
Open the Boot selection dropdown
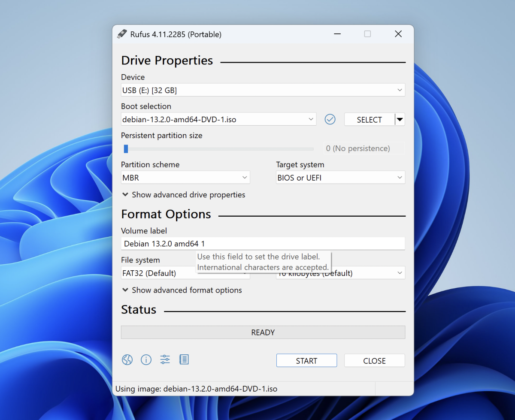point(218,120)
